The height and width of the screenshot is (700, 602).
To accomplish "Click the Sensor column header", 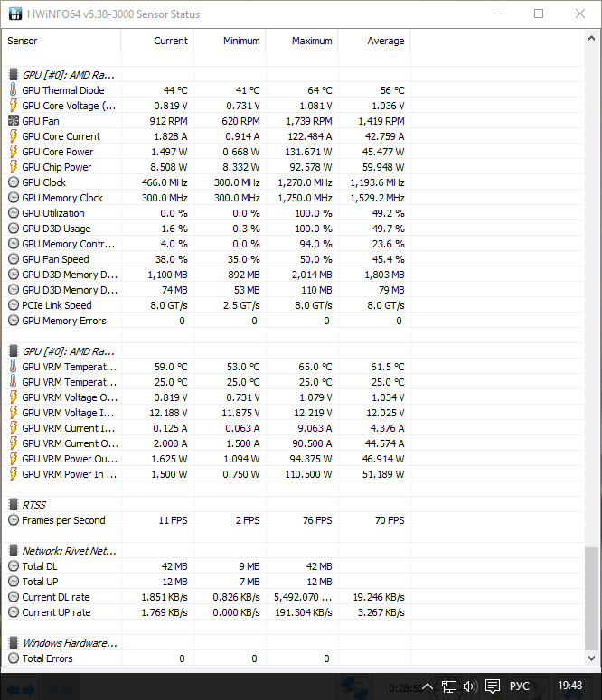I will (61, 41).
